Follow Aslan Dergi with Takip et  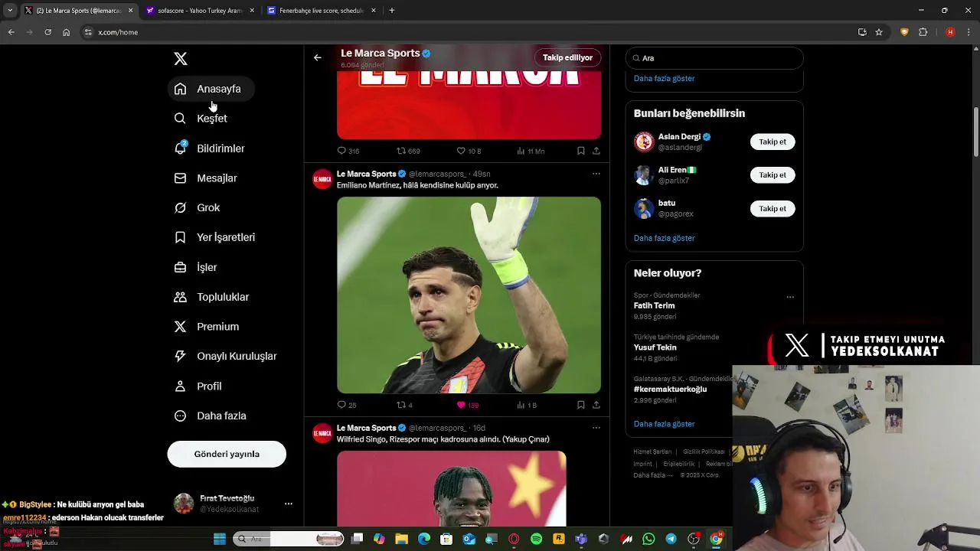[x=773, y=142]
